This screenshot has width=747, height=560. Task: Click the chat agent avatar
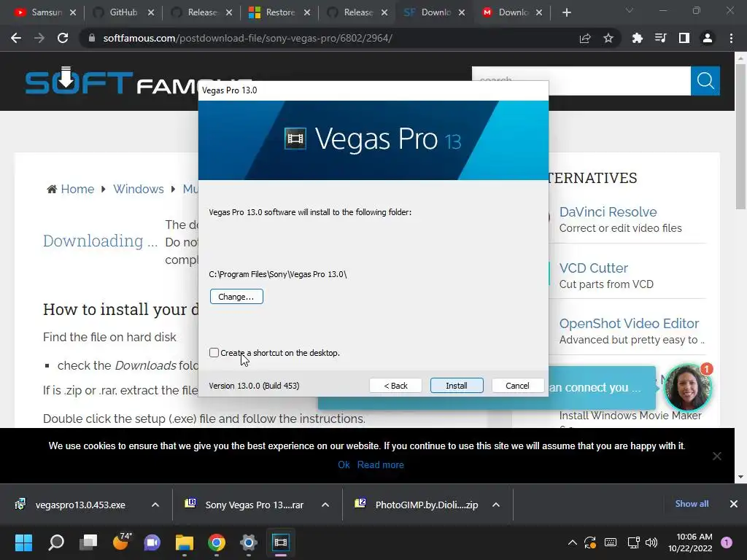tap(687, 388)
